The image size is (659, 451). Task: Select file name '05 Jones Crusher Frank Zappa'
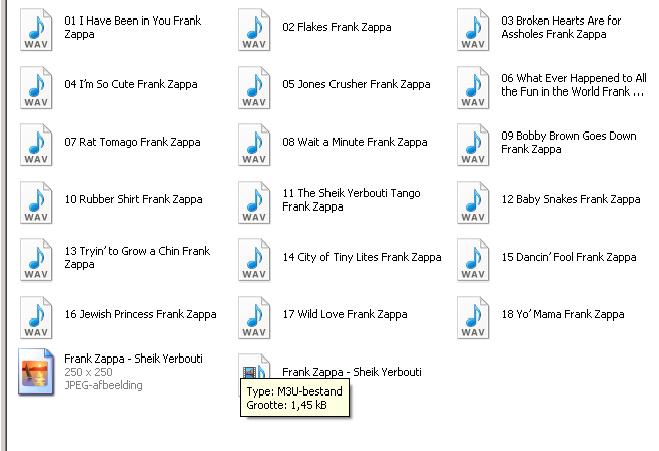click(356, 84)
